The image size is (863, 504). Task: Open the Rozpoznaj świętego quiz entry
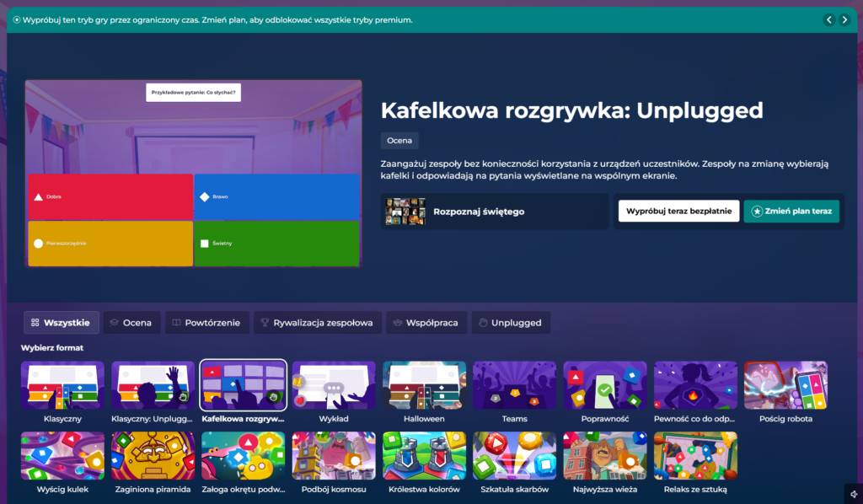click(495, 212)
